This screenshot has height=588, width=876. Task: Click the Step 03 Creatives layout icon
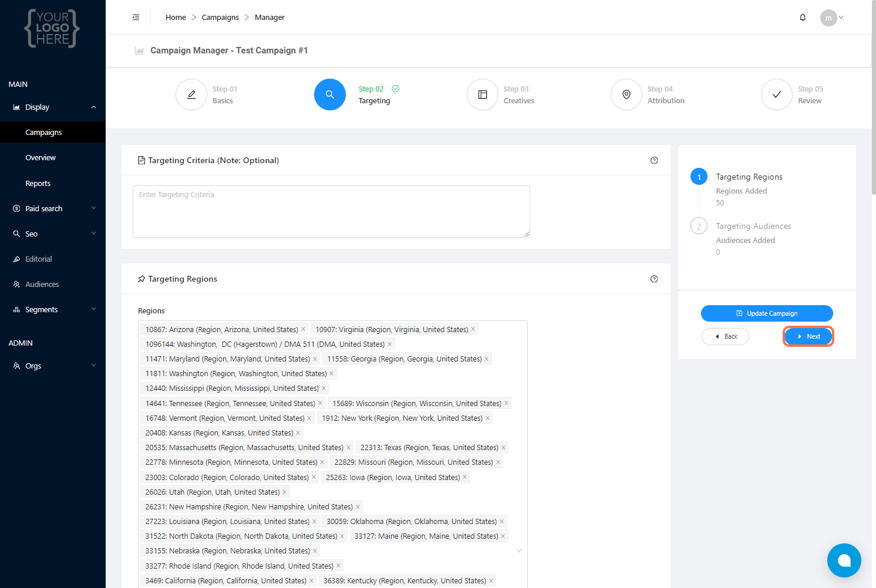point(483,94)
